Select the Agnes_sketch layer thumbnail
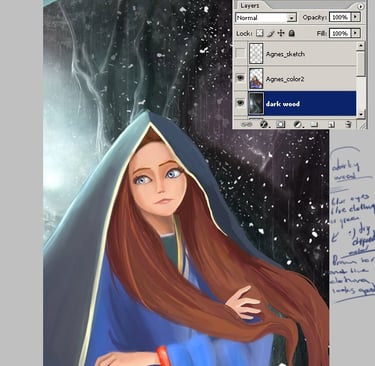This screenshot has width=375, height=366. pos(256,53)
